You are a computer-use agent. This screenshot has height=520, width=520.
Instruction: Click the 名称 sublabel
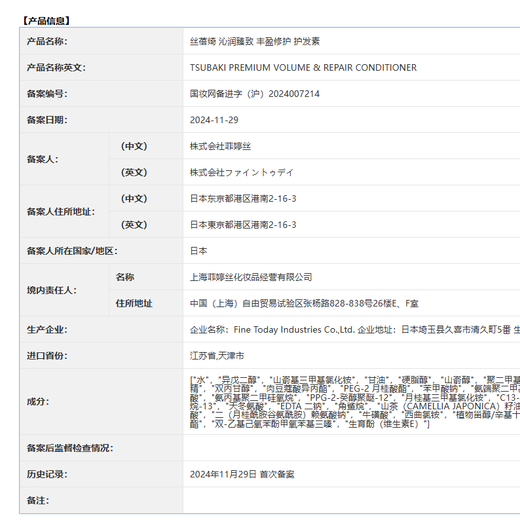[125, 277]
